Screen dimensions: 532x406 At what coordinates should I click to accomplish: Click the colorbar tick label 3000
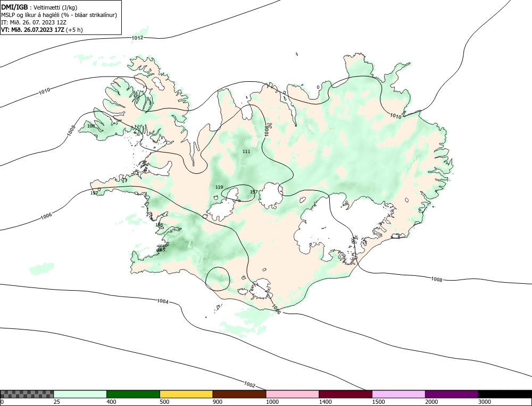pos(485,402)
